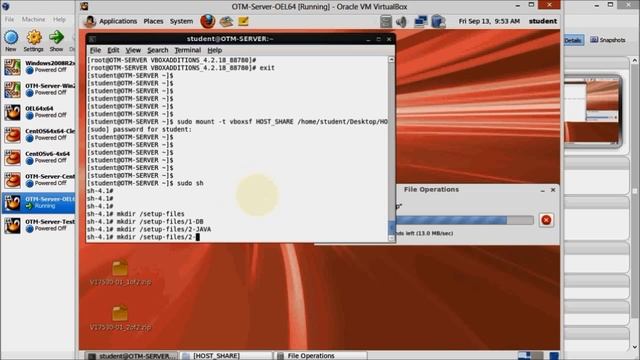This screenshot has width=640, height=360.
Task: Click the student user menu in panel
Action: pyautogui.click(x=542, y=21)
